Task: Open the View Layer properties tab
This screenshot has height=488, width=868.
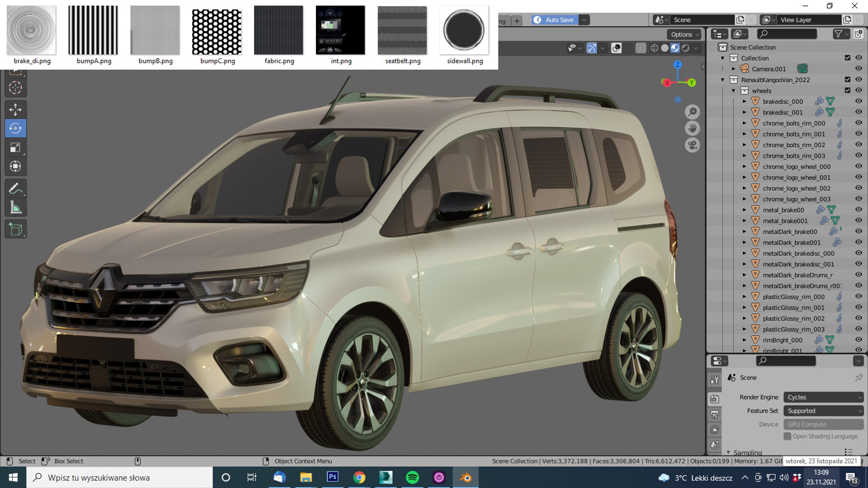Action: pos(715,430)
